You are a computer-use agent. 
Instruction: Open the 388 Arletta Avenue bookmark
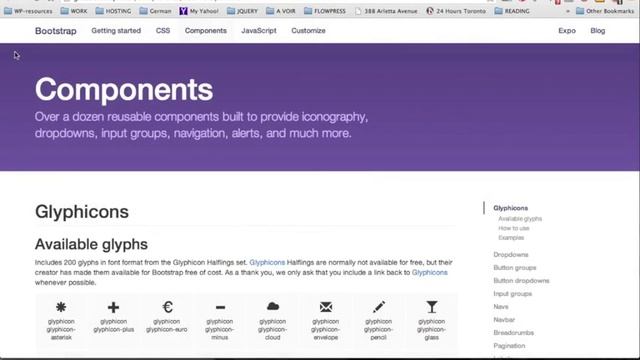click(x=386, y=11)
